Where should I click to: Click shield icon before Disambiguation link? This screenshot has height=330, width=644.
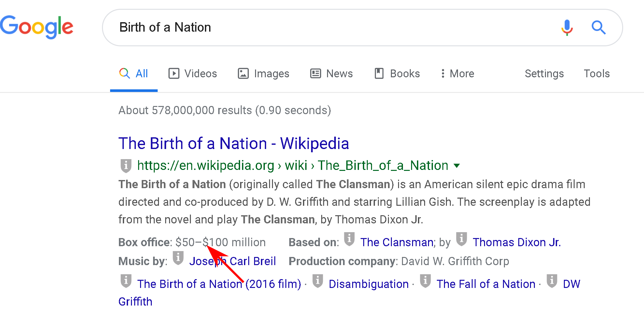coord(318,281)
